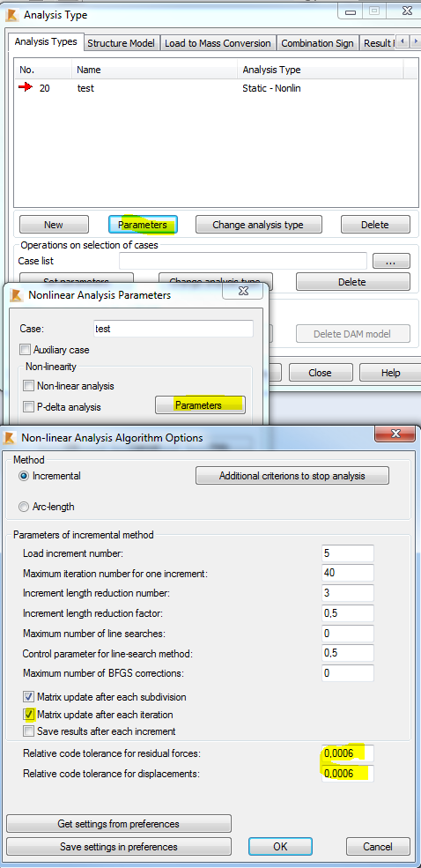Open Parameters in the Analysis Type window
The image size is (421, 868).
pos(142,225)
